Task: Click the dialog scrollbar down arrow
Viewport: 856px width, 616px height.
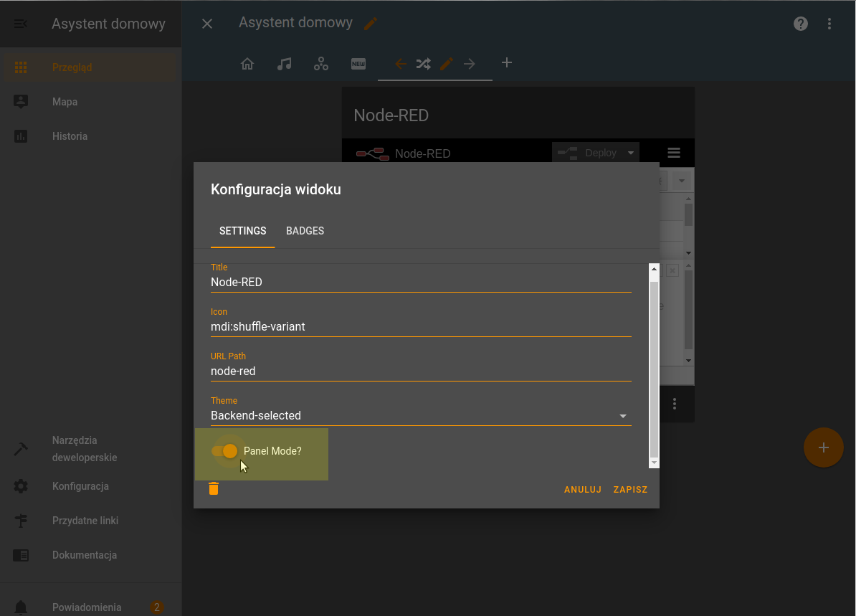Action: coord(654,463)
